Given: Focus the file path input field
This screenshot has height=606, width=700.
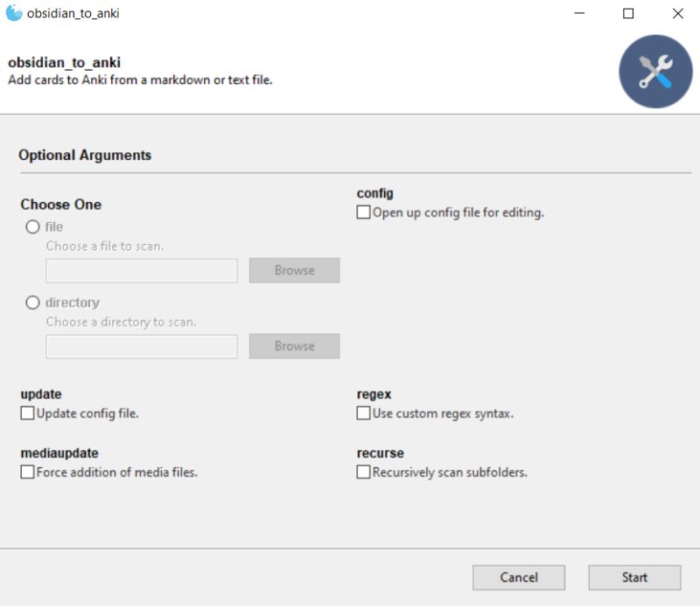Looking at the screenshot, I should click(142, 271).
